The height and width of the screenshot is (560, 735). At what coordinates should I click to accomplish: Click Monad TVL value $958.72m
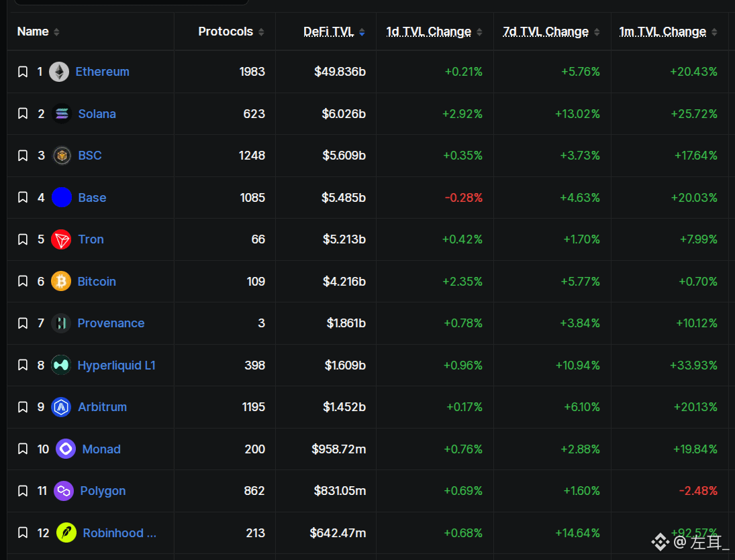[x=338, y=449]
